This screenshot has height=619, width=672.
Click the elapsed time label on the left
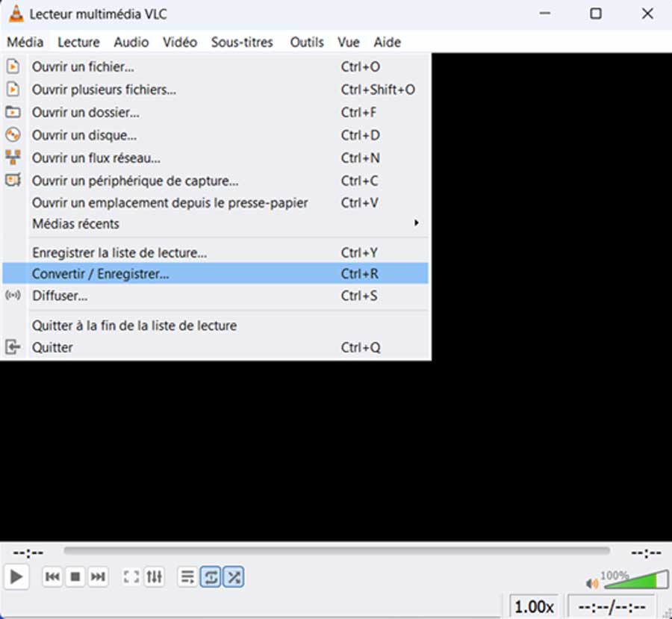click(28, 553)
